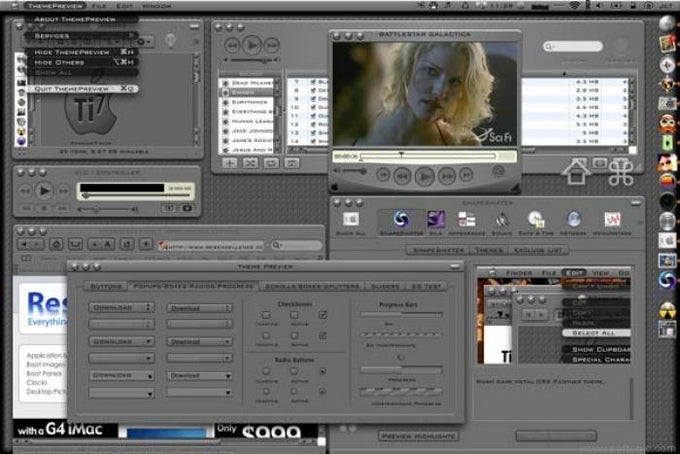Toggle the repeat button in iTunes
The width and height of the screenshot is (680, 454).
271,163
